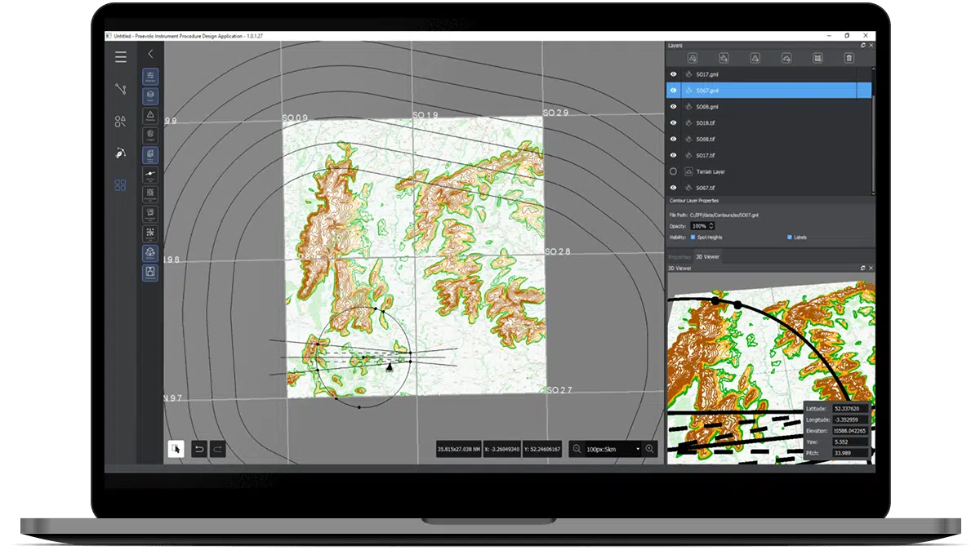Switch to the Properties tab

tap(679, 257)
